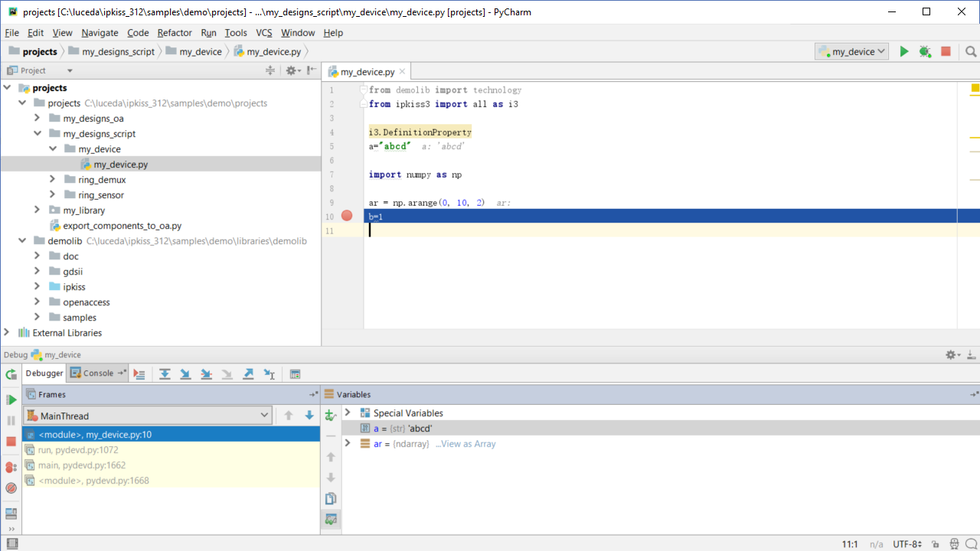
Task: Click the Debug bug icon in top toolbar
Action: pyautogui.click(x=925, y=52)
